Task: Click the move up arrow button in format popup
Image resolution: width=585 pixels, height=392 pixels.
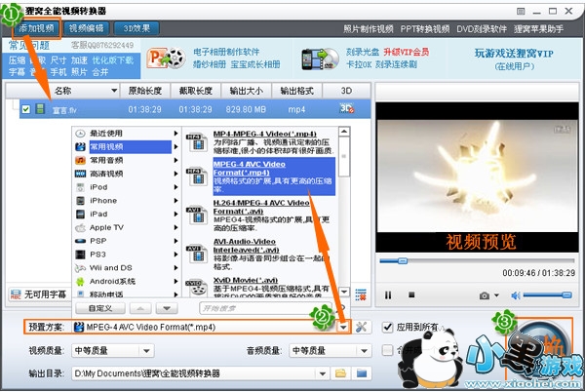Action: pos(140,308)
